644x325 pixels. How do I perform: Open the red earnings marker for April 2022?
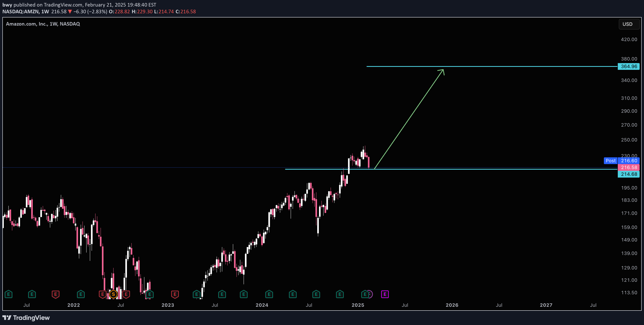pyautogui.click(x=102, y=294)
